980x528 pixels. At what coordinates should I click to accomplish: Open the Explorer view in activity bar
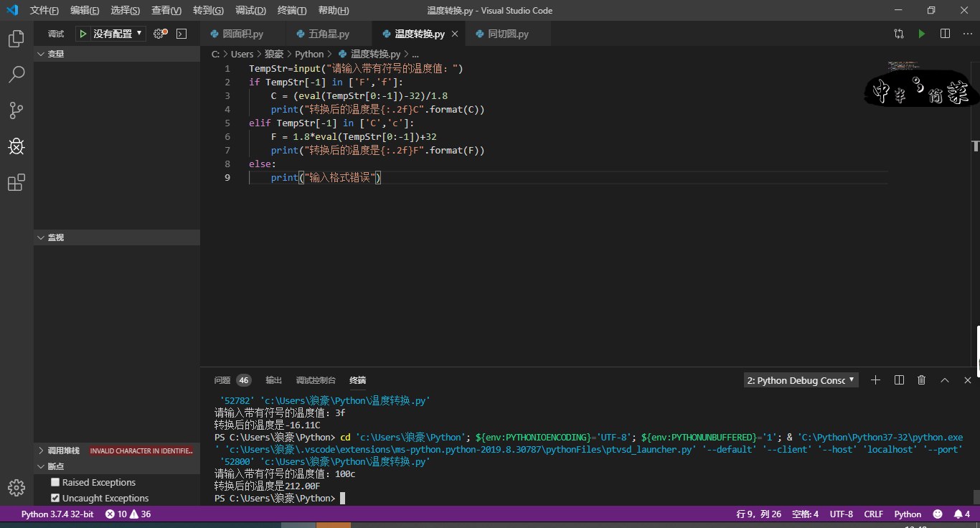tap(16, 38)
